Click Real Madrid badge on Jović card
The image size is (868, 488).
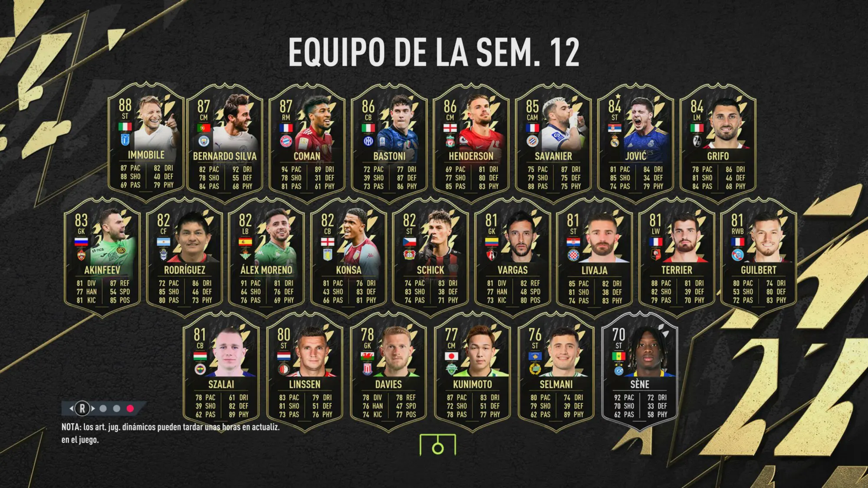tap(615, 141)
